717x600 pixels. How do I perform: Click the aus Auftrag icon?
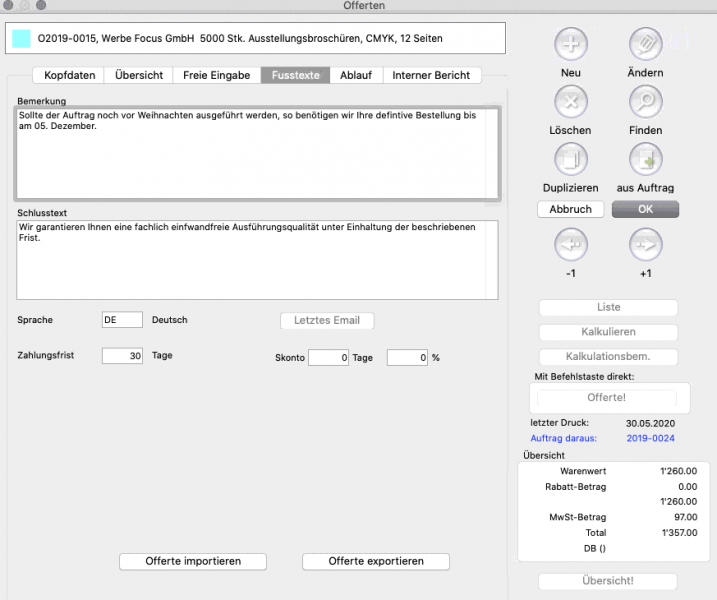click(646, 160)
